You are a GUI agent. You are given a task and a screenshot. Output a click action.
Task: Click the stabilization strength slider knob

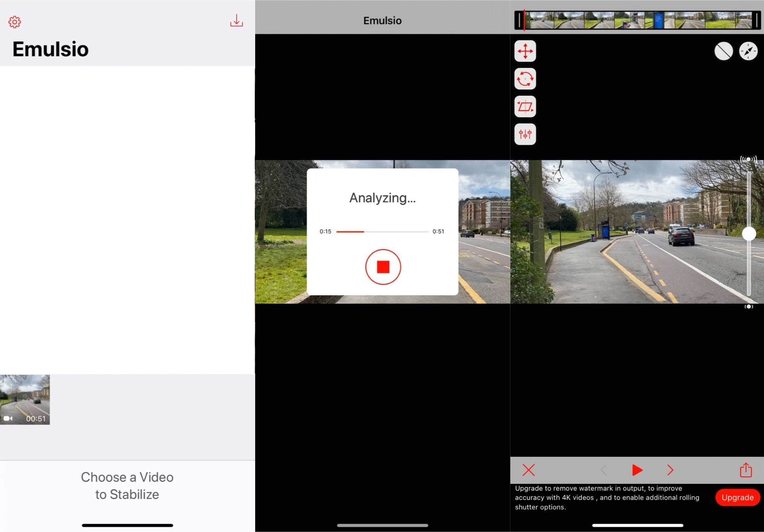749,233
